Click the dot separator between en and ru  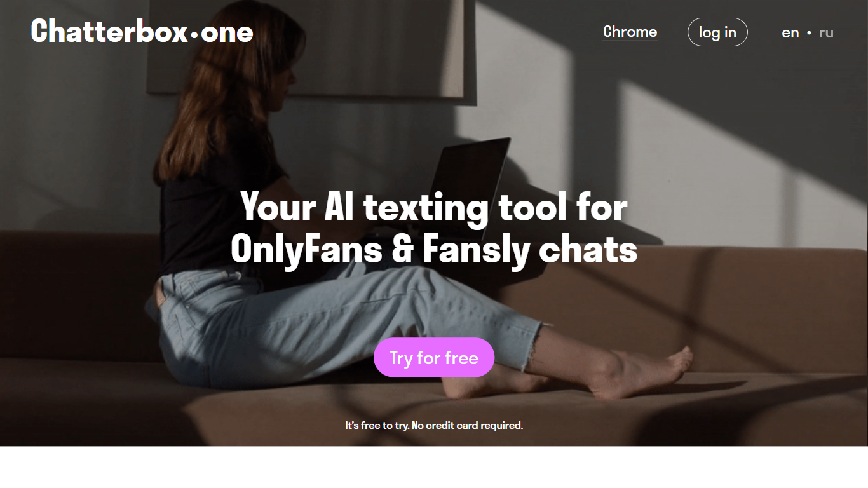[809, 32]
